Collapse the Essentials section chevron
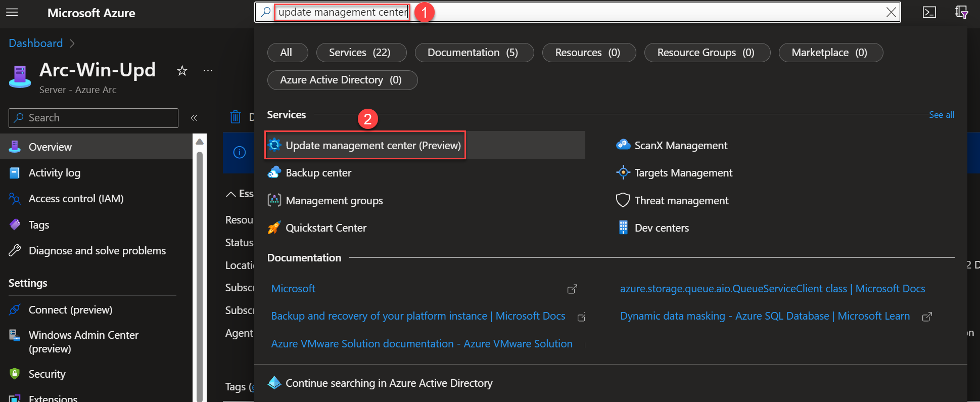Screen dimensions: 980x402 coord(231,194)
